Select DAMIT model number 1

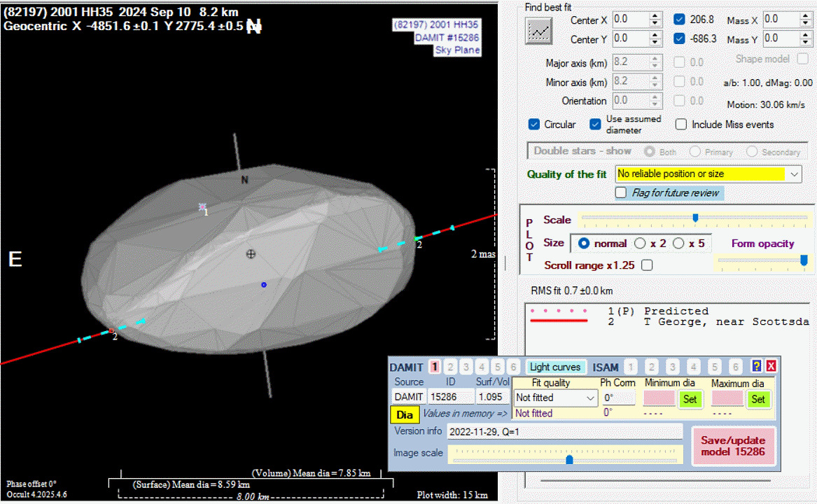click(x=435, y=367)
